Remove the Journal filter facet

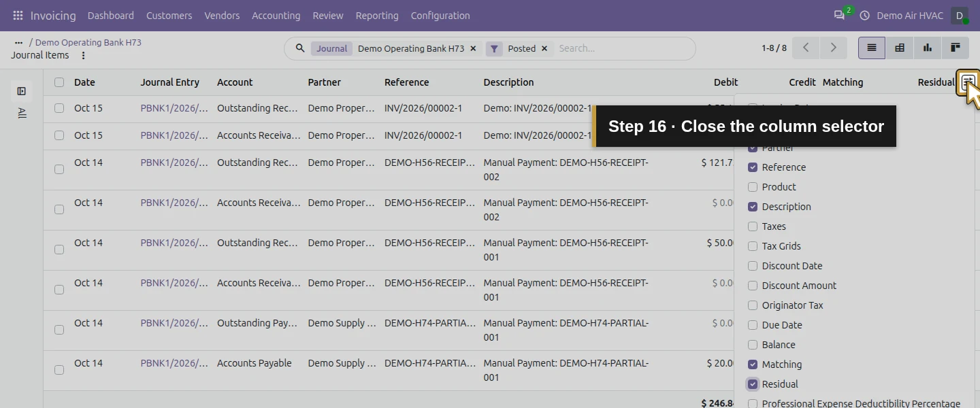(473, 48)
